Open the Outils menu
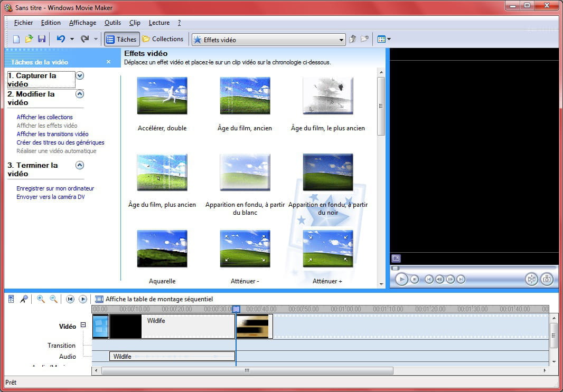 pos(112,23)
